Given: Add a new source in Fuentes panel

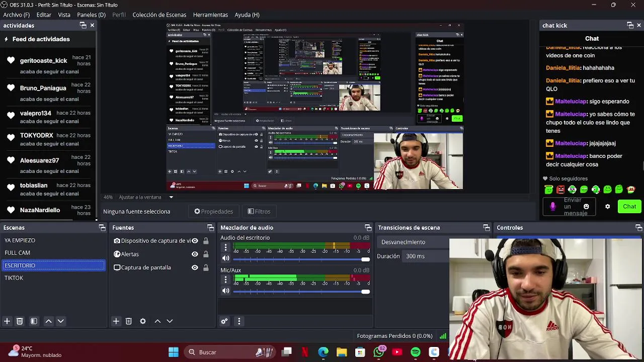Looking at the screenshot, I should tap(116, 321).
